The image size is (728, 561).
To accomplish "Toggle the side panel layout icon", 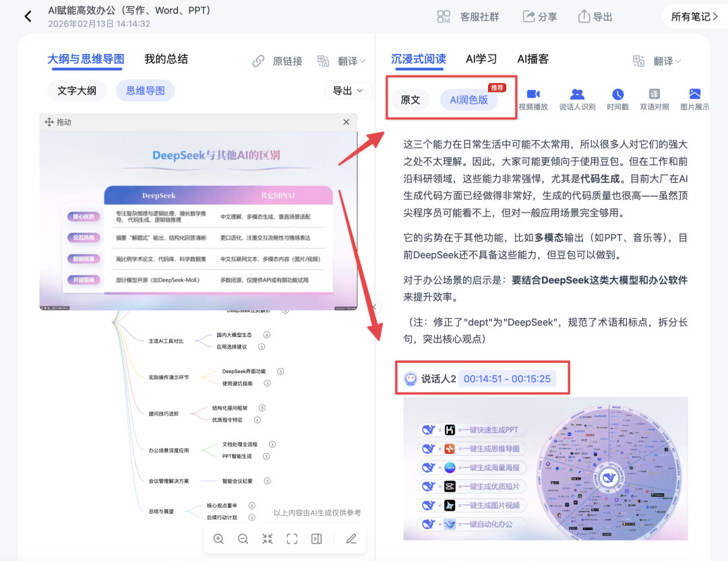I will tap(317, 539).
